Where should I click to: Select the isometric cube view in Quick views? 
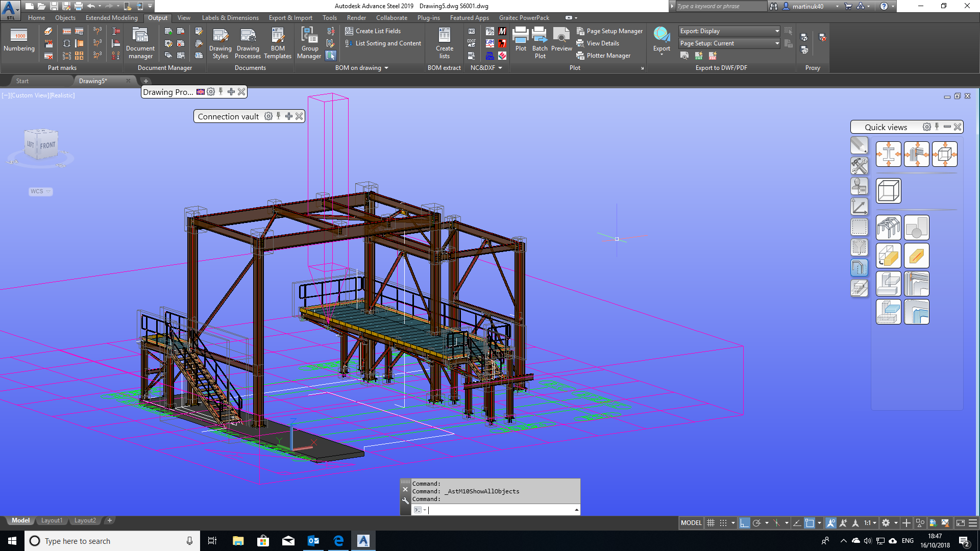(888, 191)
